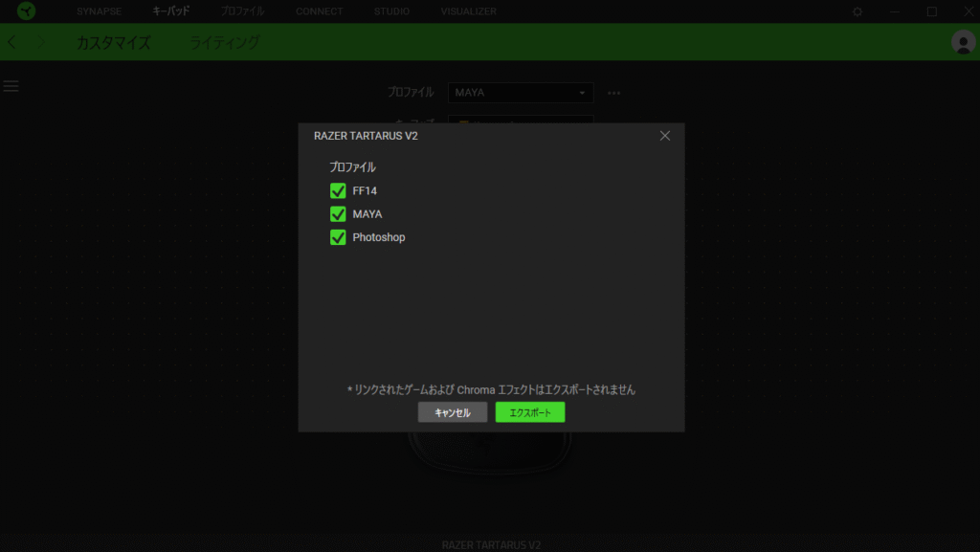Open profile options three-dot menu

pyautogui.click(x=613, y=93)
